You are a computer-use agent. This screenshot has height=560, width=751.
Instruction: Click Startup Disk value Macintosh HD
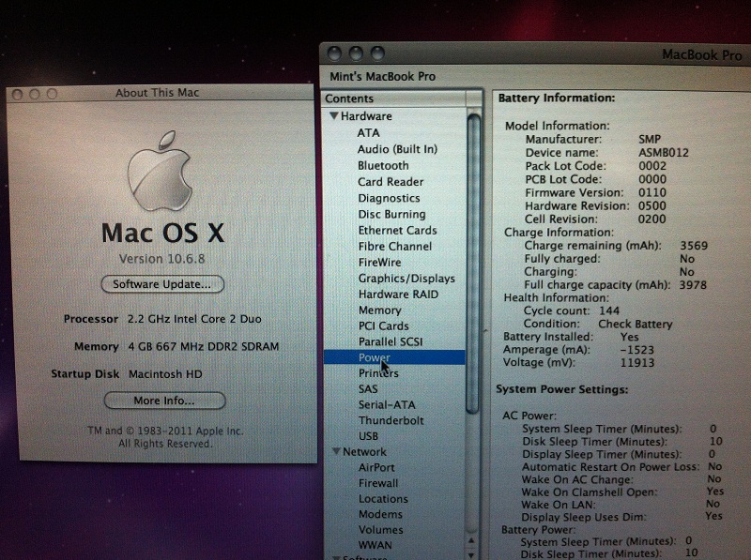[165, 374]
